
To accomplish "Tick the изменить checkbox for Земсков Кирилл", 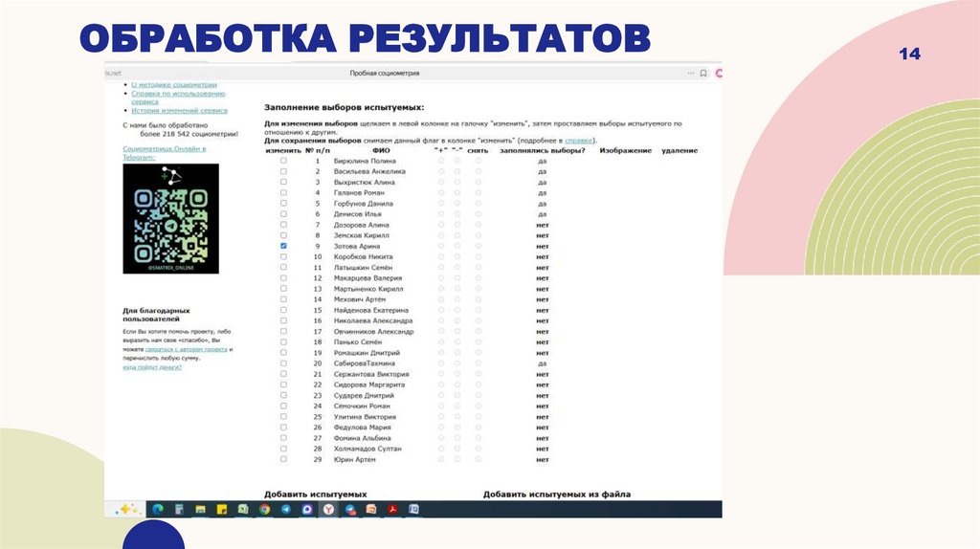I will 283,235.
